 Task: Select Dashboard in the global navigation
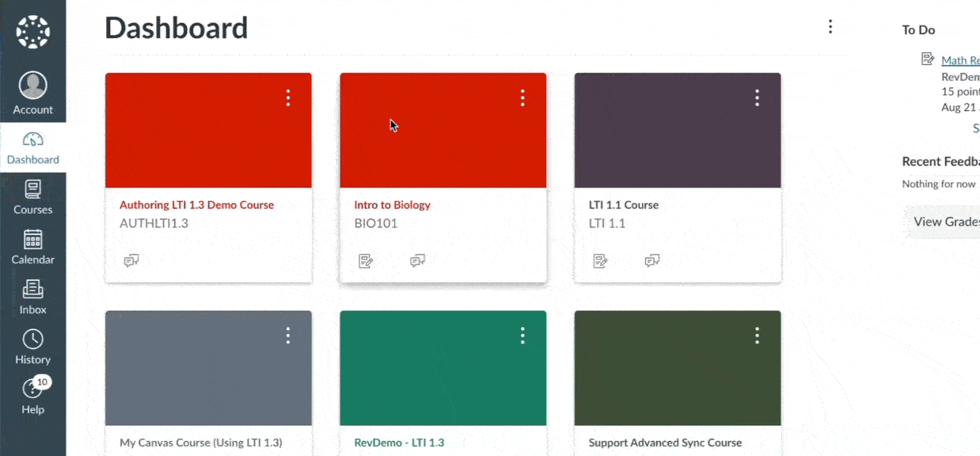[x=32, y=148]
